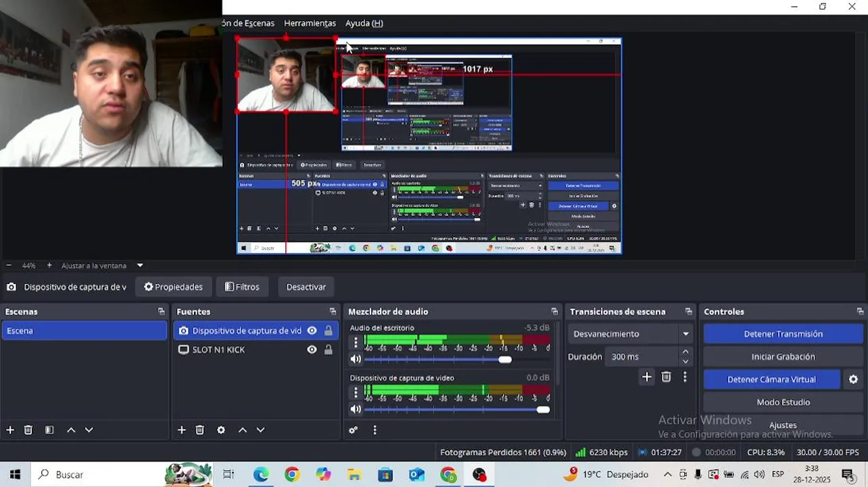The height and width of the screenshot is (487, 868).
Task: Click the Windows Start button
Action: [x=15, y=474]
